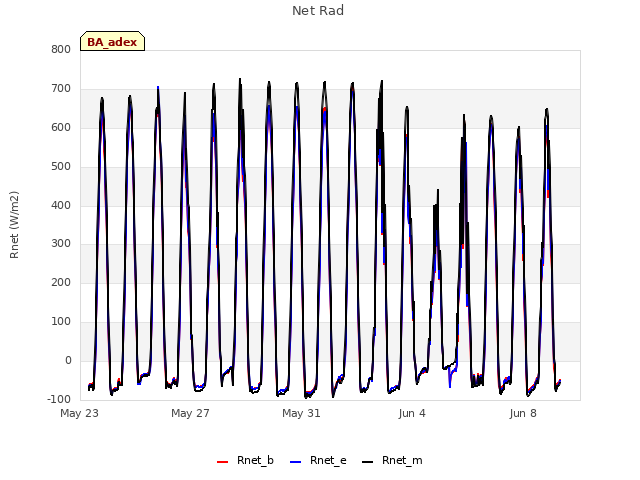The width and height of the screenshot is (640, 480).
Task: Click the 0 y-axis tick label
Action: pos(68,360)
